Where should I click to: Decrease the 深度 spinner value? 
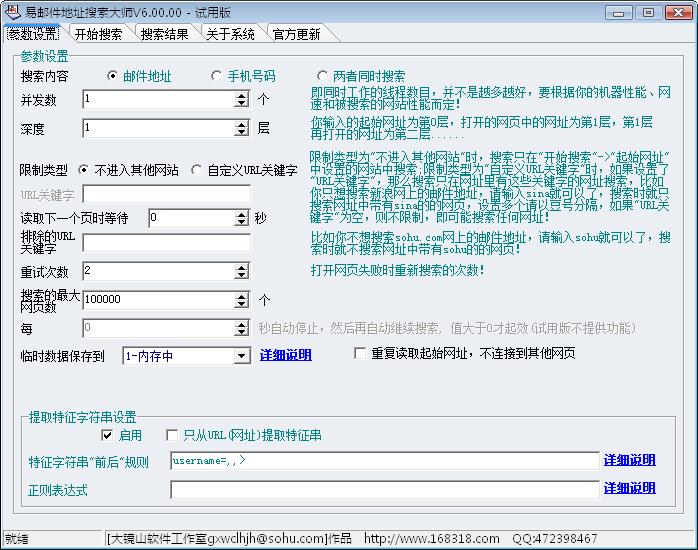[242, 133]
